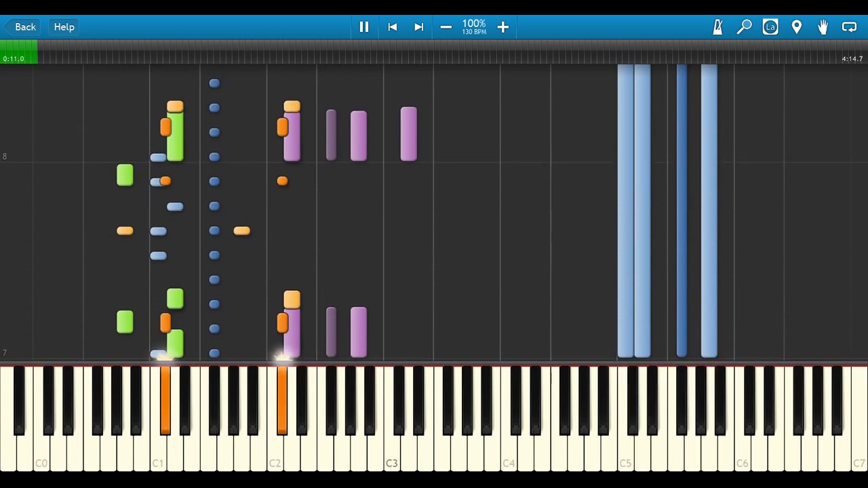The height and width of the screenshot is (488, 868).
Task: Click the C0 piano key
Action: tap(41, 453)
